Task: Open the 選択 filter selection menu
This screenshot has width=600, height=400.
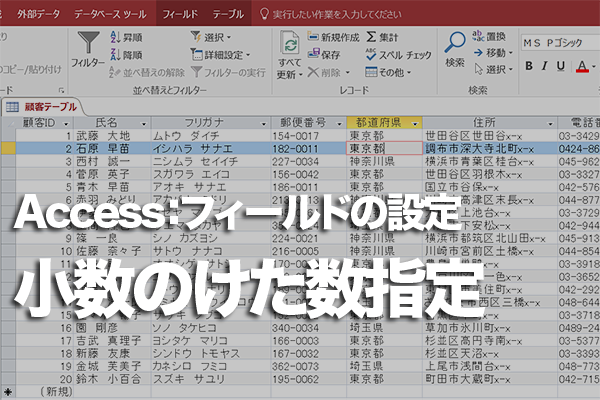Action: tap(211, 37)
